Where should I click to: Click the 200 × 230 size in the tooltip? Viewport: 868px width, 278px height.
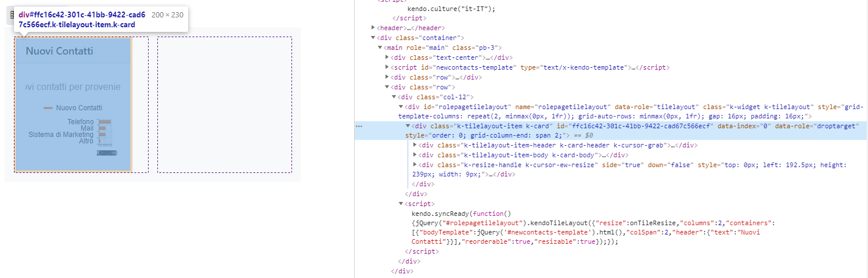point(167,15)
